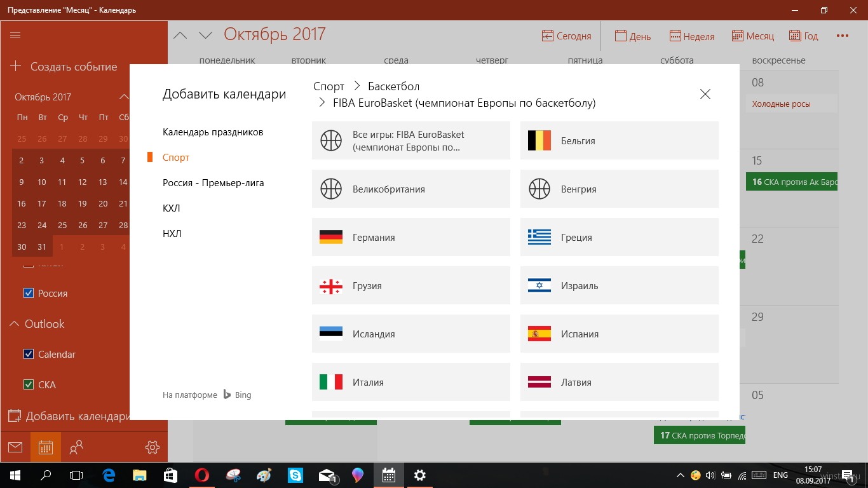Open People app icon in sidebar

(76, 447)
